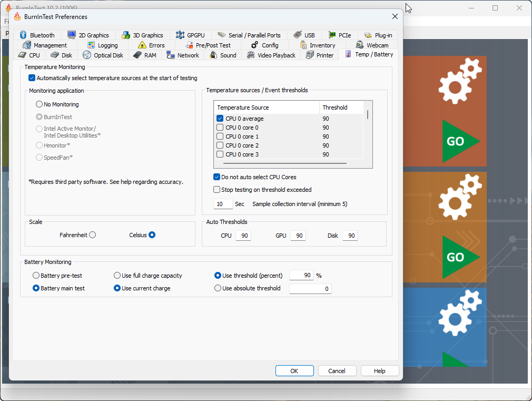Maximize the BurnInTest main window
The width and height of the screenshot is (532, 401).
click(x=495, y=8)
